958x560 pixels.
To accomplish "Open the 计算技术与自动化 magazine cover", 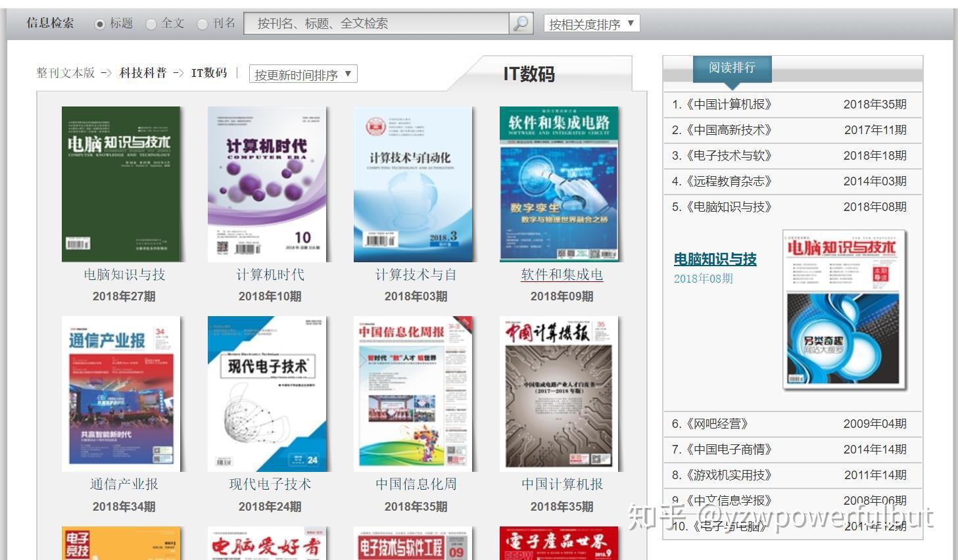I will 413,184.
